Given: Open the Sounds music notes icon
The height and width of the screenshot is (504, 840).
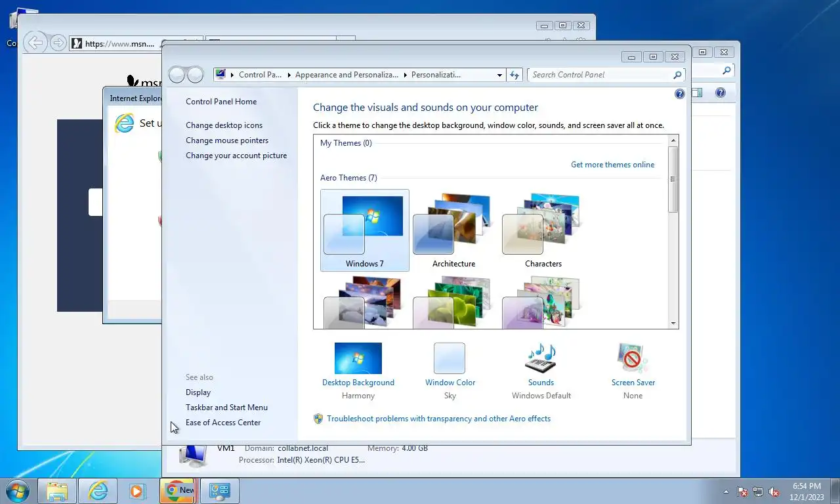Looking at the screenshot, I should coord(541,358).
